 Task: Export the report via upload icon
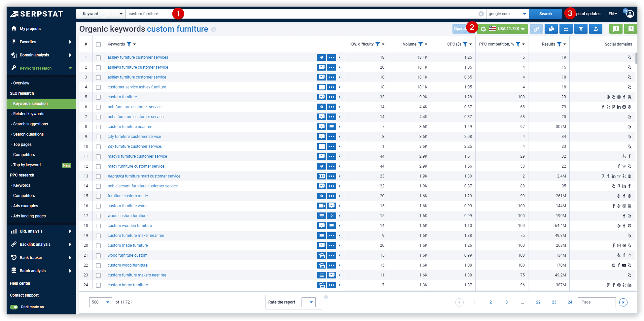coord(596,29)
